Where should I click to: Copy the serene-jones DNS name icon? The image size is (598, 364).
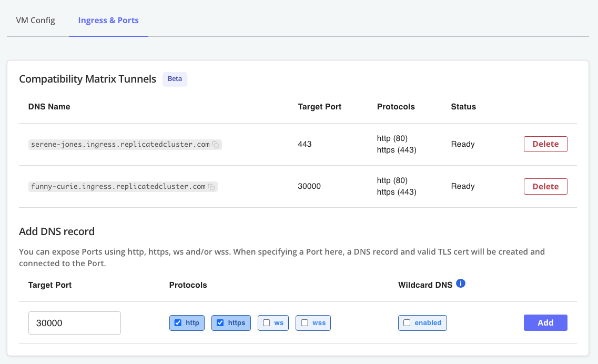tap(216, 145)
